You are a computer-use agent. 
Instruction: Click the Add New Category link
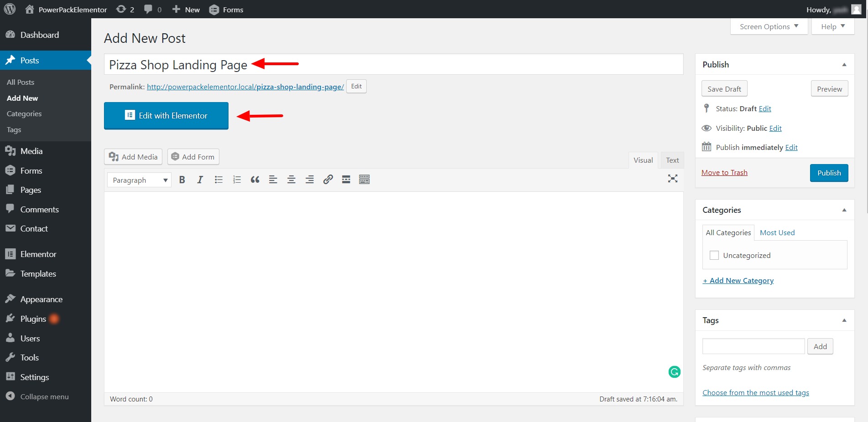[x=738, y=281]
